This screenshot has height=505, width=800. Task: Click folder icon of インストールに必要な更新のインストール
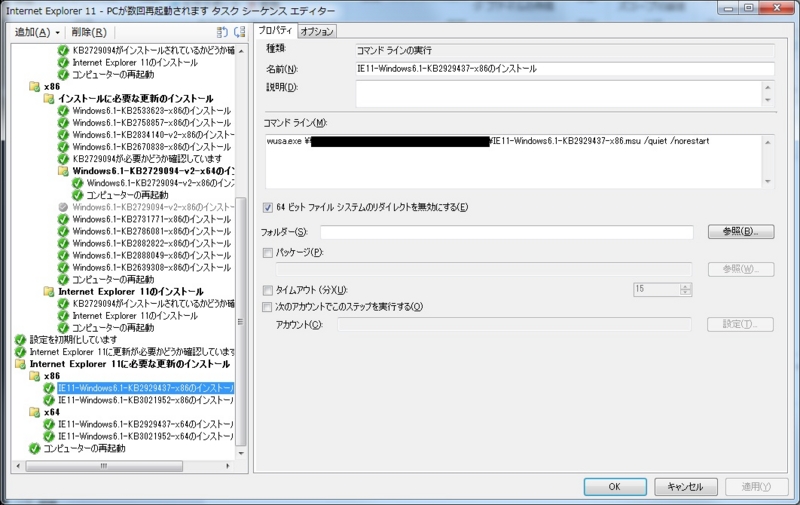click(x=49, y=98)
